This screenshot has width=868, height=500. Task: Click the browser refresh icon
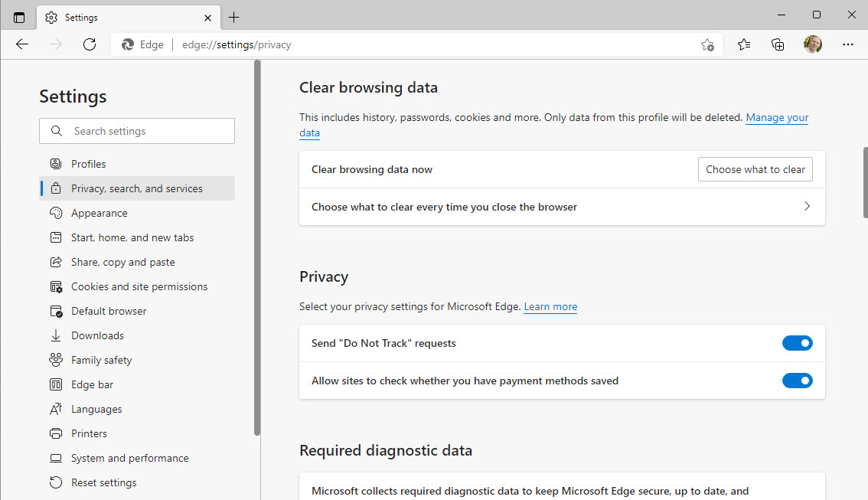pos(90,44)
